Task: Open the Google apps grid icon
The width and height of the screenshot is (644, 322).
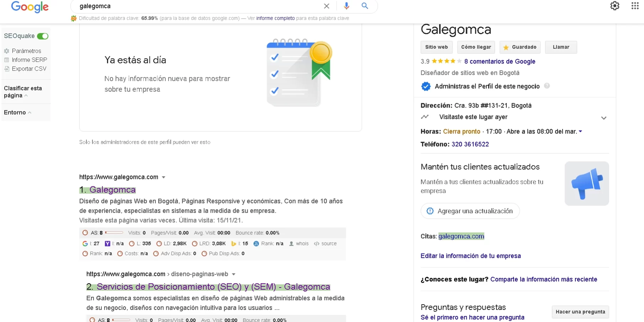Action: (x=635, y=6)
